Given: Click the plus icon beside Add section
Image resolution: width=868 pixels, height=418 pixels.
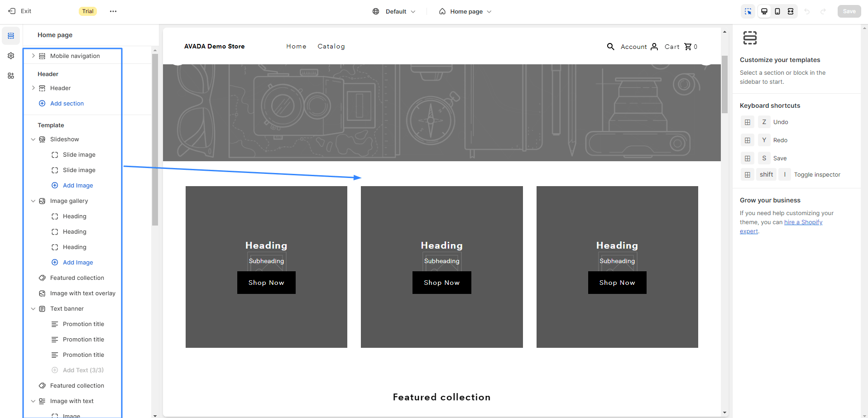Looking at the screenshot, I should pyautogui.click(x=42, y=103).
